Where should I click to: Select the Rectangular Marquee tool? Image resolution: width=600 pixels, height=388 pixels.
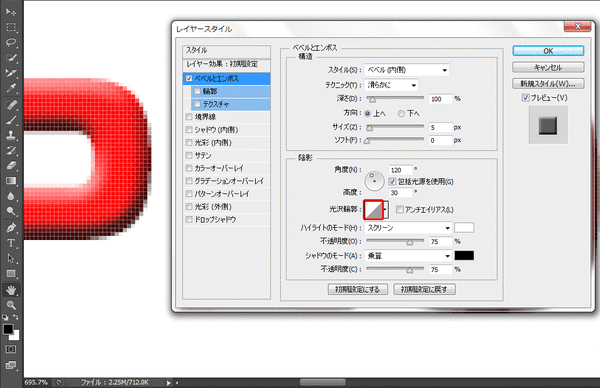(x=11, y=27)
